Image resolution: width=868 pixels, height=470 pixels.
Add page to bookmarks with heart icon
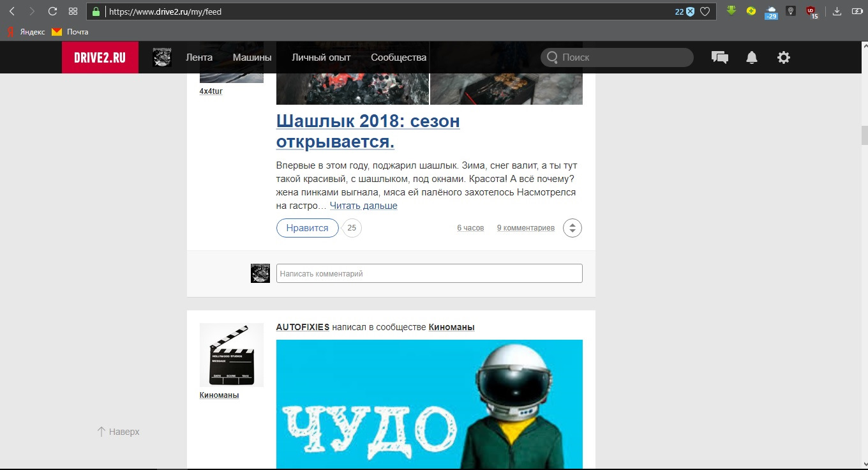click(x=705, y=11)
